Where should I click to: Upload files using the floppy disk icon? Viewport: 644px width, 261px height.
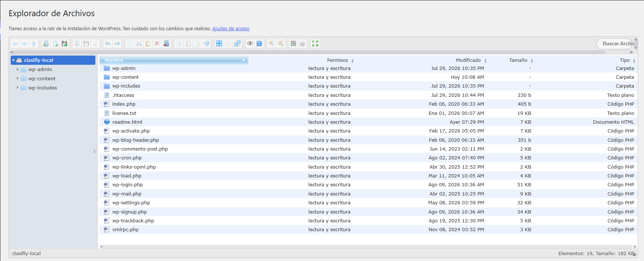(64, 43)
